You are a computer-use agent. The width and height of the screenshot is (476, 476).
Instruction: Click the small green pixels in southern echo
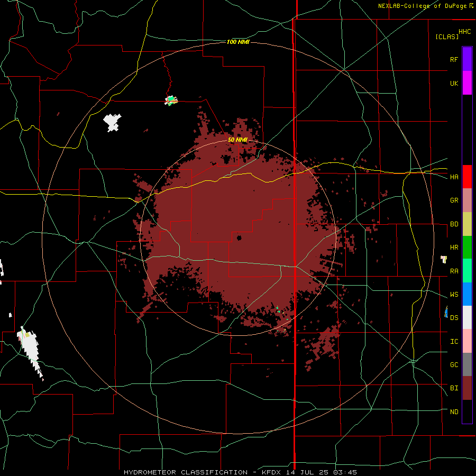(278, 309)
